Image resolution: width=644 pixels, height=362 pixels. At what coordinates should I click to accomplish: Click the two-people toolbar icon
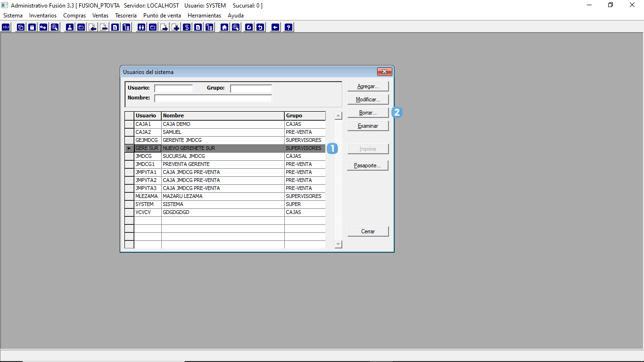coord(141,27)
